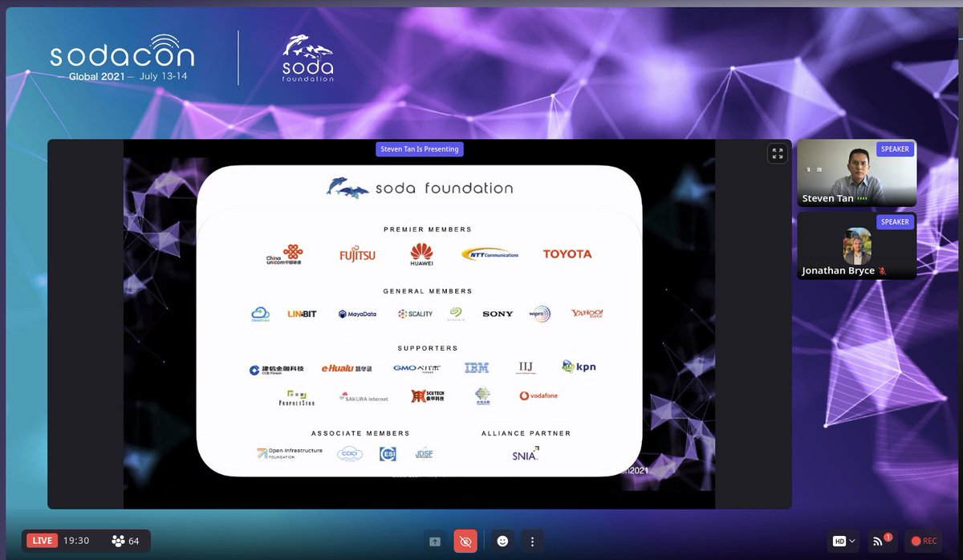963x560 pixels.
Task: Click the 'SUPPORTERS' heading
Action: (428, 348)
